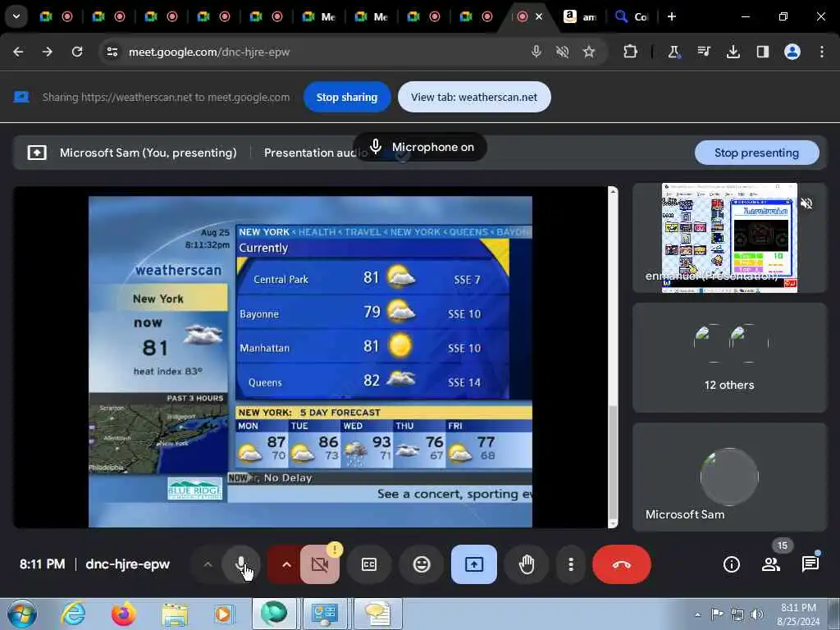Image resolution: width=840 pixels, height=630 pixels.
Task: Select the Microsoft Sam participant tile
Action: point(729,477)
